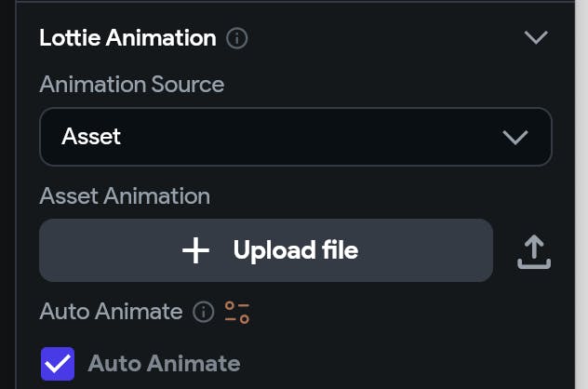Click the grey Auto Animate property label
588x389 pixels.
coord(111,311)
